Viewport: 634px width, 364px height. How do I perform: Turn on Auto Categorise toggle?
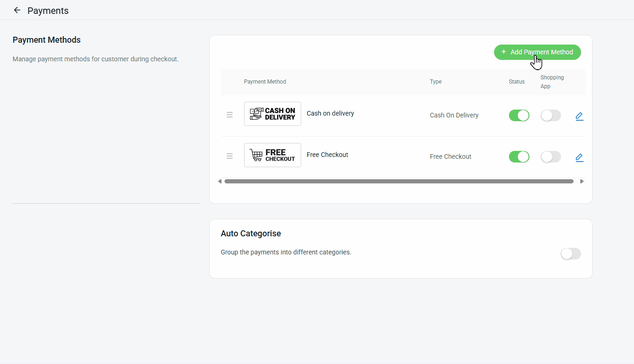571,253
